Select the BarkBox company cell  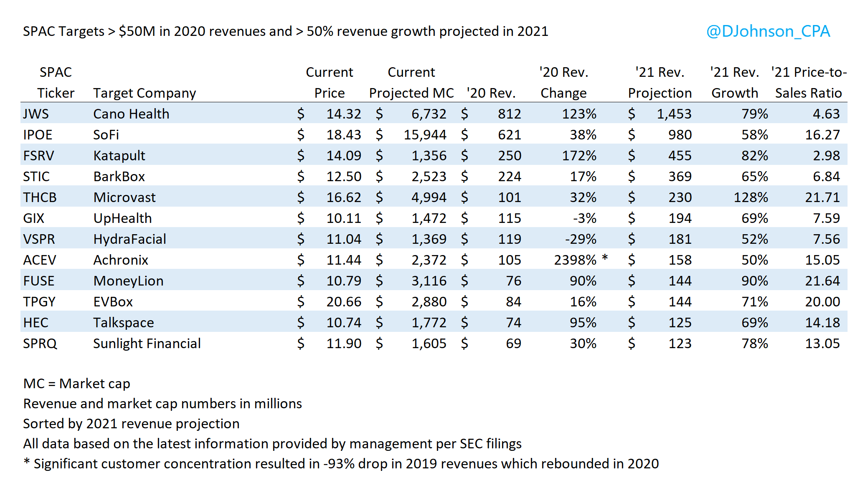pos(119,177)
